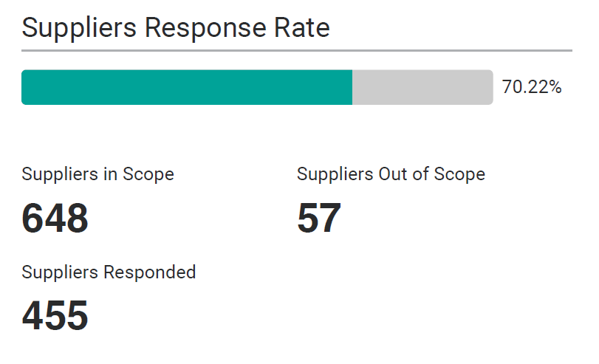Click the word Scope in Suppliers in Scope
This screenshot has width=599, height=364.
[x=148, y=174]
